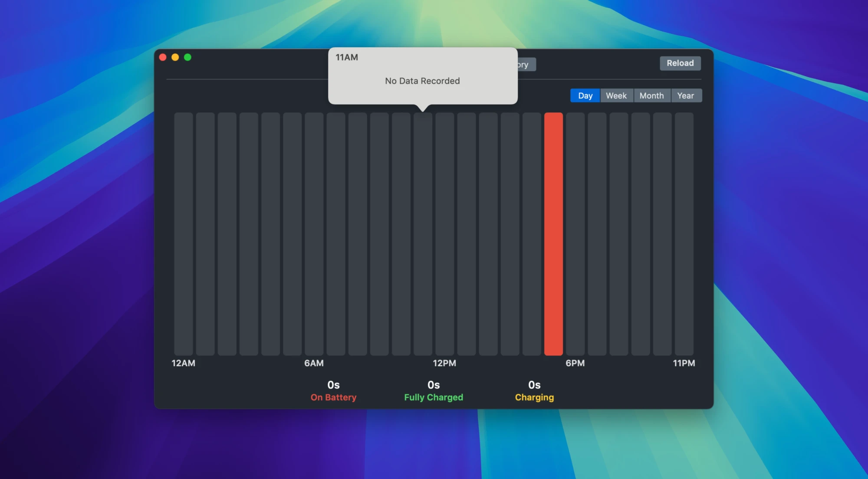868x479 pixels.
Task: Click the partially hidden tab behind popover
Action: (526, 65)
